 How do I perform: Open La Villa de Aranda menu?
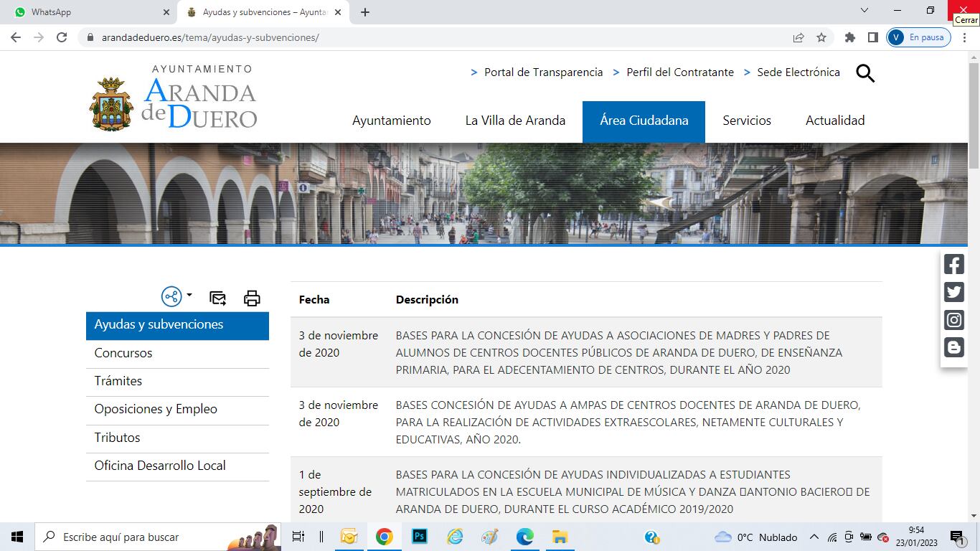tap(515, 121)
